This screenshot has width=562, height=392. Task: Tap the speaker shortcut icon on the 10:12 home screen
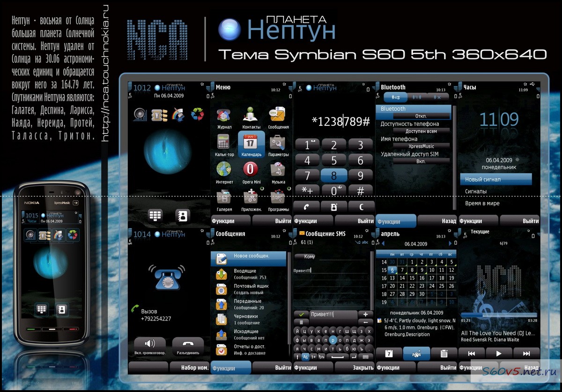point(140,115)
